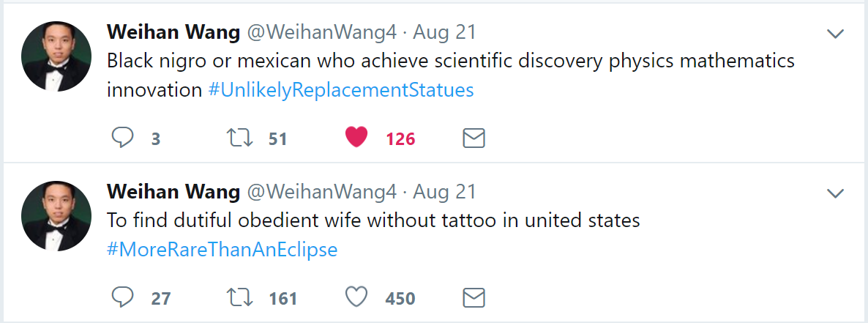Click the @WeihanWang4 handle in the first tweet

tap(321, 33)
